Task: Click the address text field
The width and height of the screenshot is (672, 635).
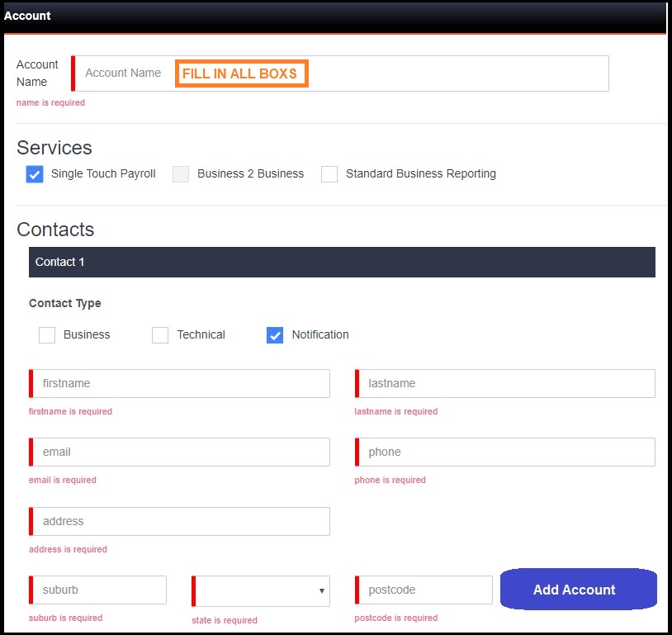Action: [x=179, y=521]
